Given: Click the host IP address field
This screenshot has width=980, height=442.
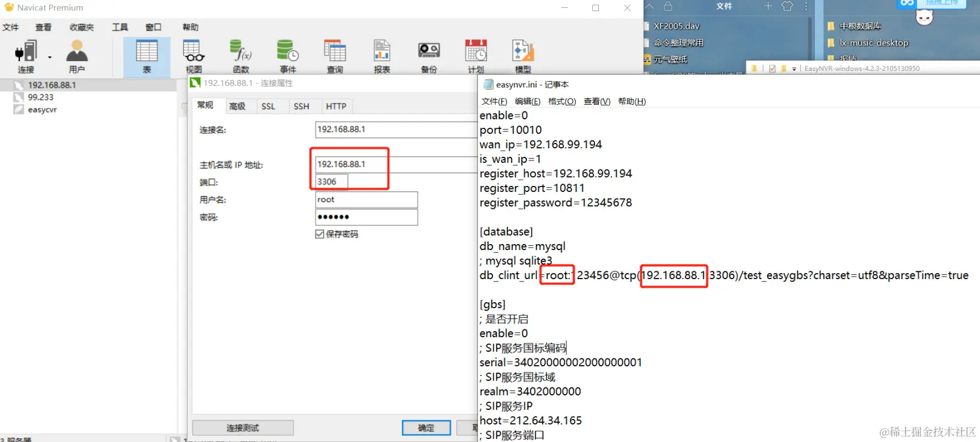Looking at the screenshot, I should click(396, 164).
